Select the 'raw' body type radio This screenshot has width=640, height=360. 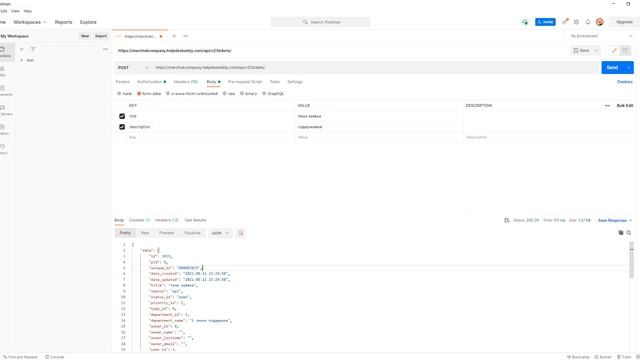[224, 94]
